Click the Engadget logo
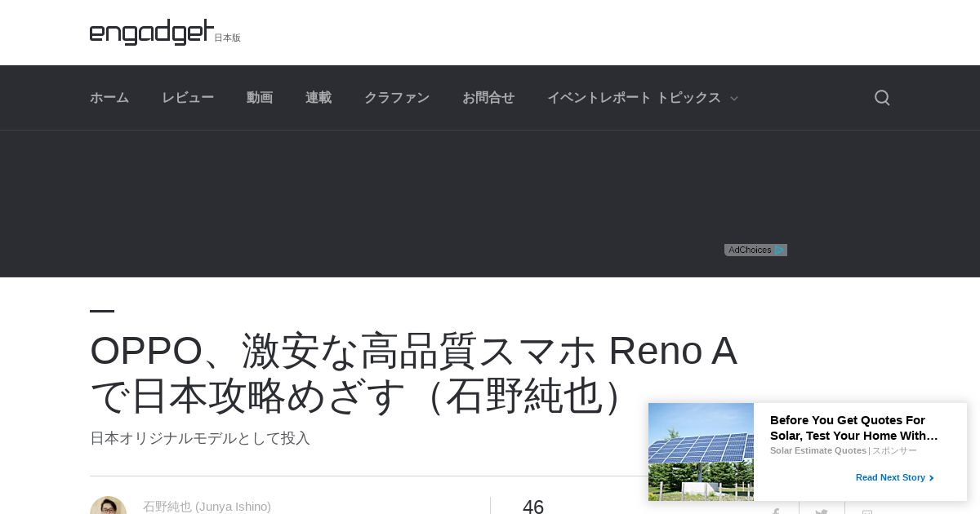The height and width of the screenshot is (514, 980). point(152,33)
